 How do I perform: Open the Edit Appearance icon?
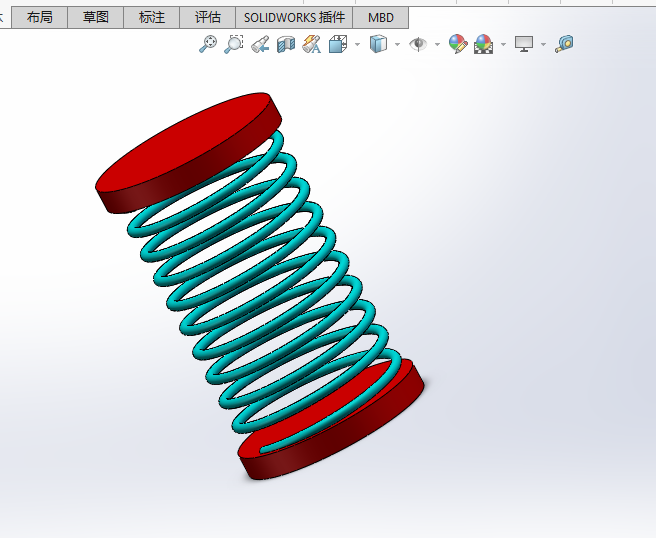458,44
